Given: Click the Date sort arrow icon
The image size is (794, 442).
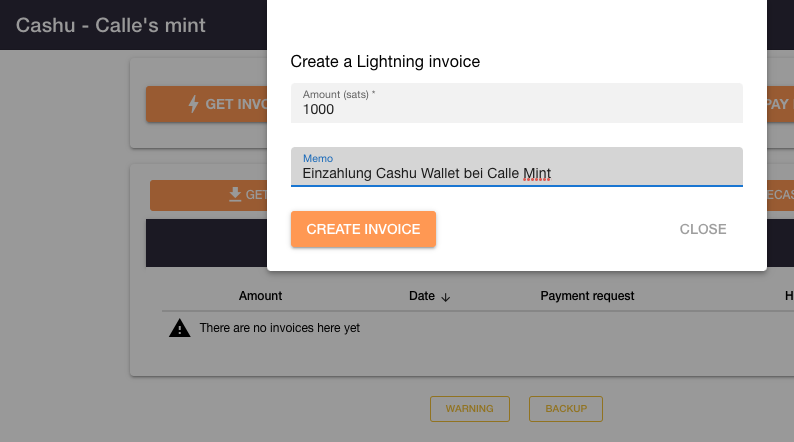Looking at the screenshot, I should click(x=446, y=297).
